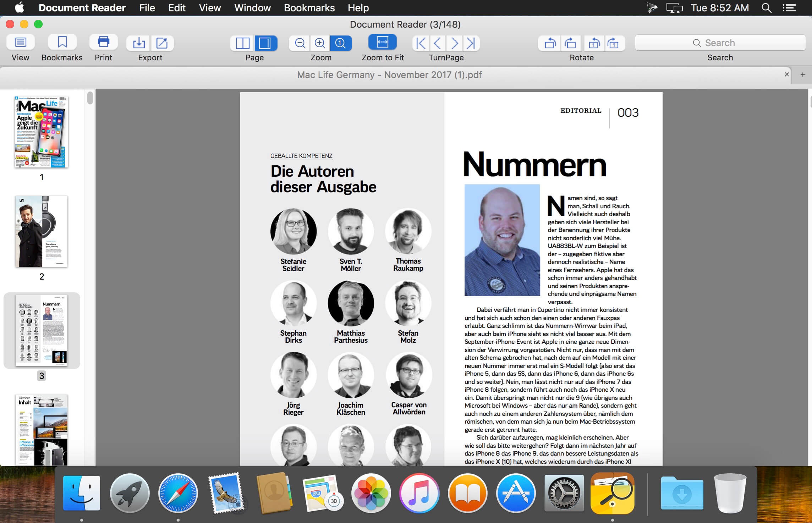Toggle single-page view mode

pyautogui.click(x=265, y=43)
